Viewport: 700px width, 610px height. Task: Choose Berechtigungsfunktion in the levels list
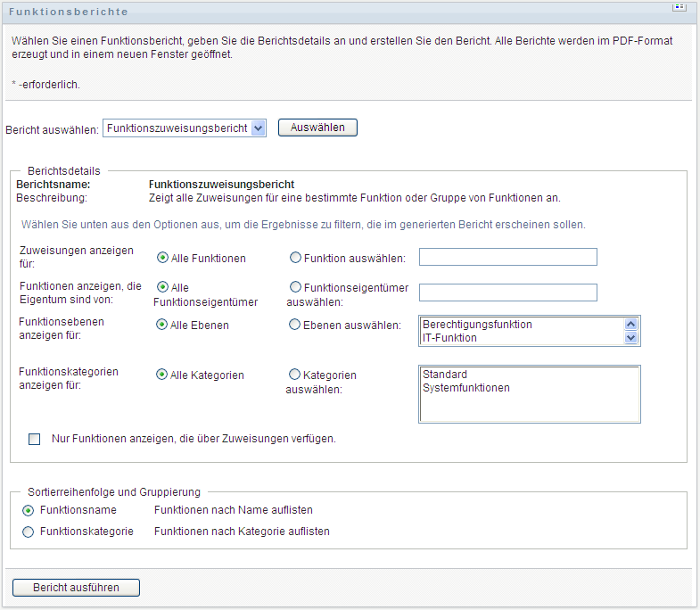click(x=477, y=325)
